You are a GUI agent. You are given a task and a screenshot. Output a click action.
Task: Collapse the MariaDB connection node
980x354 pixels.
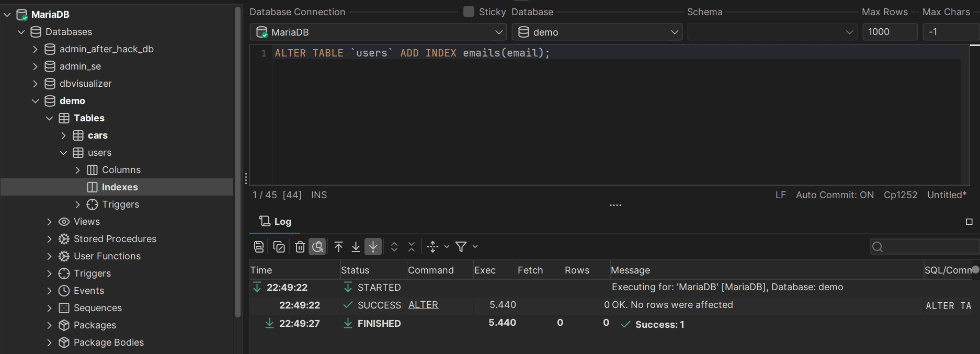(7, 15)
